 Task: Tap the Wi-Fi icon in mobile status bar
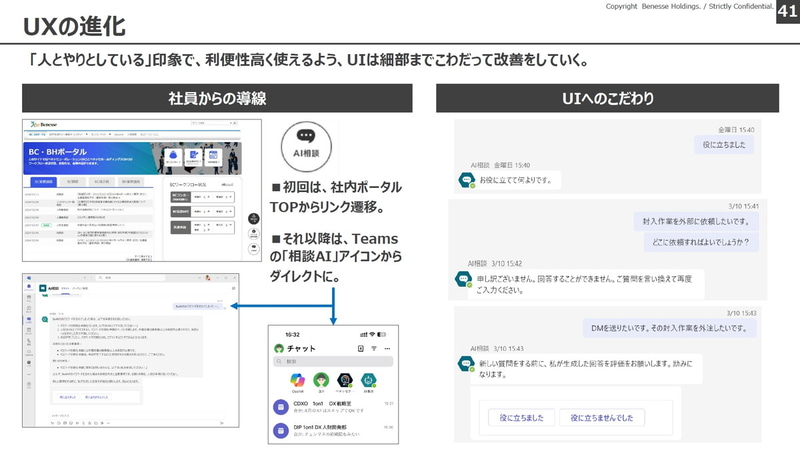click(x=372, y=334)
